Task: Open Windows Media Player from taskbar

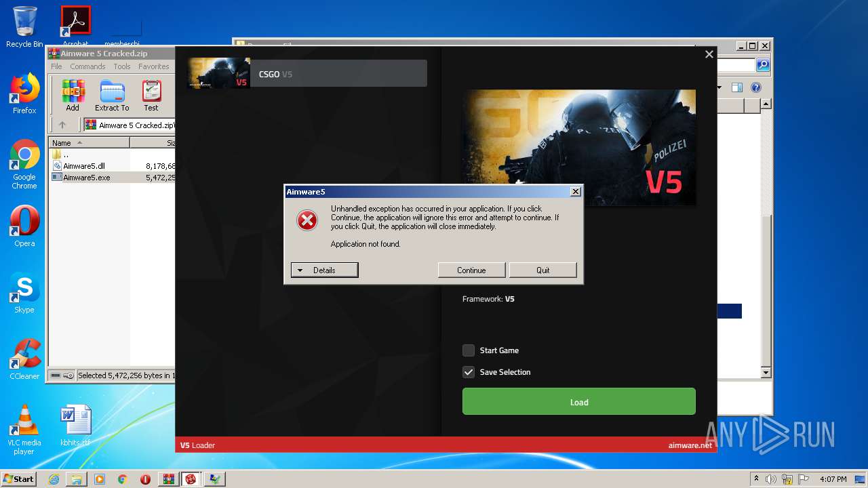Action: pyautogui.click(x=100, y=479)
